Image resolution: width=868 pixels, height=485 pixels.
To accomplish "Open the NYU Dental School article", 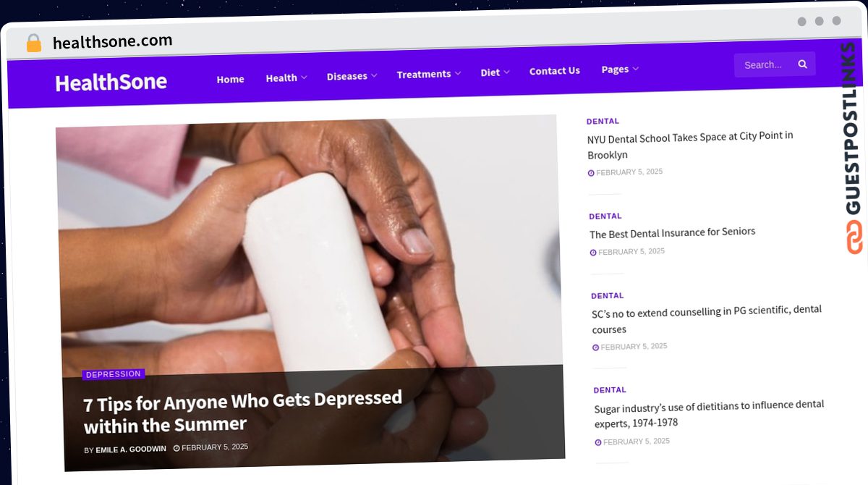I will click(691, 145).
